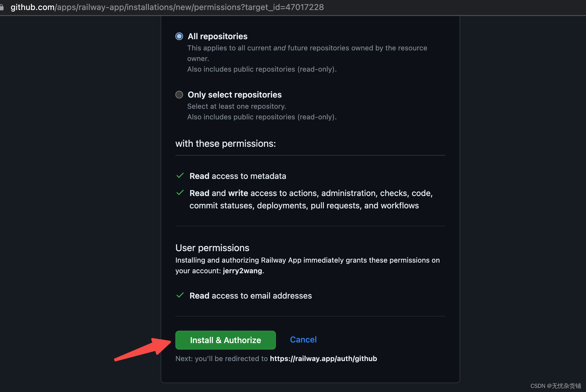The height and width of the screenshot is (392, 586).
Task: Click the checkmark beside email addresses permission
Action: click(180, 295)
